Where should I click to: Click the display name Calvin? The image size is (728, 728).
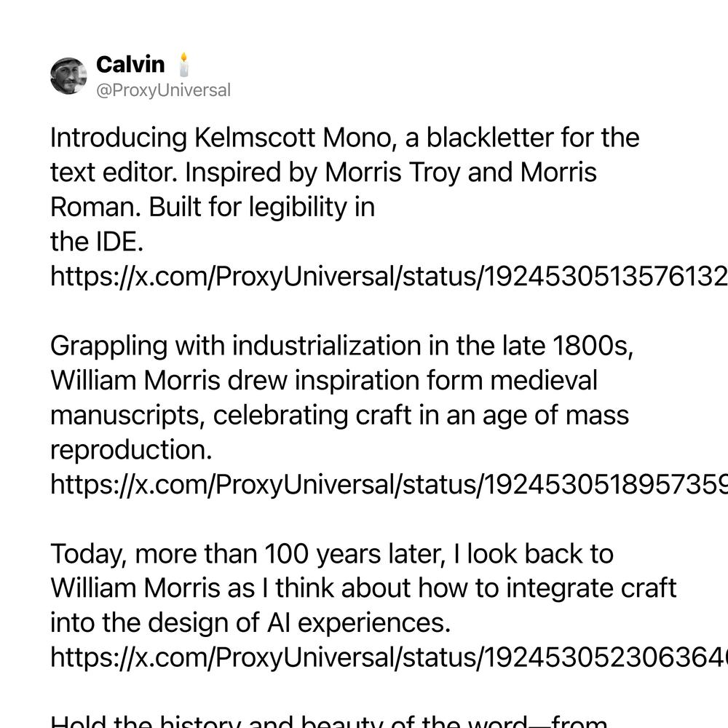pyautogui.click(x=130, y=65)
